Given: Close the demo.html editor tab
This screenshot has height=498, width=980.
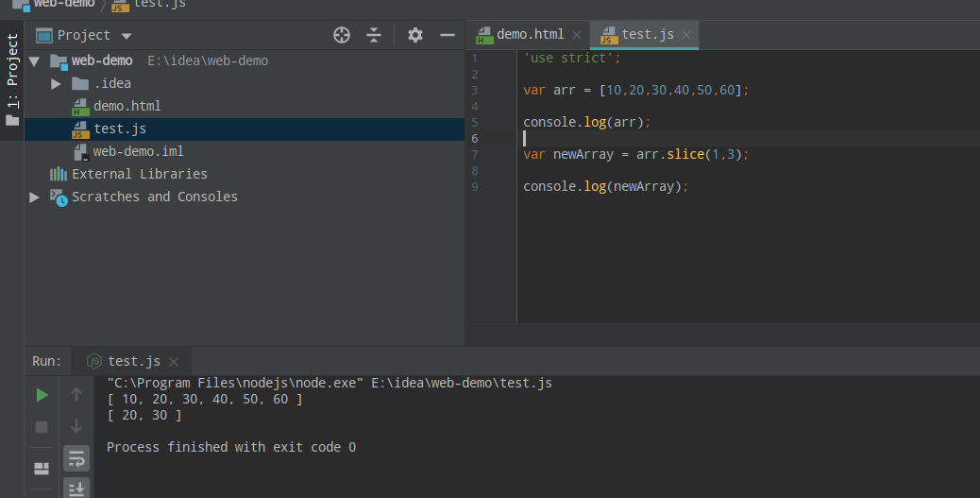Looking at the screenshot, I should coord(577,35).
